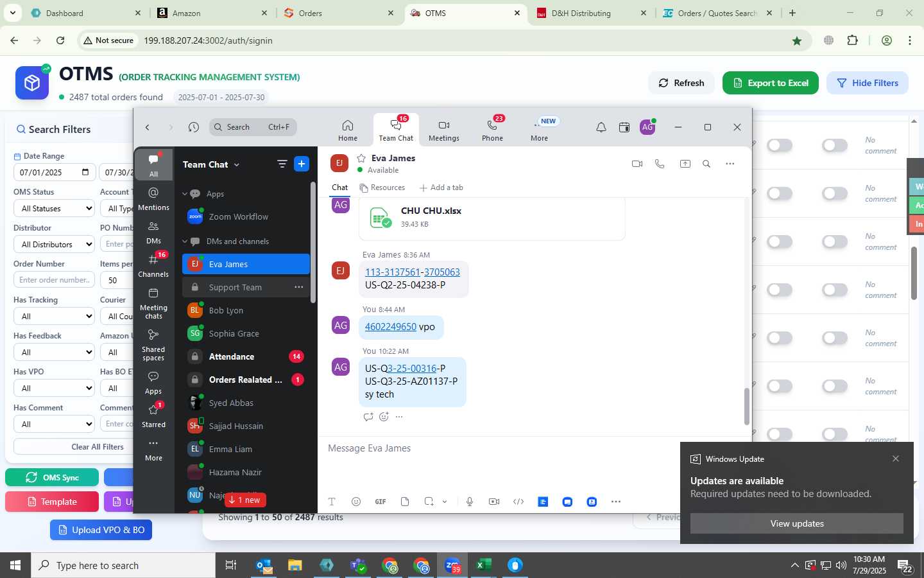The image size is (924, 578).
Task: Toggle first switch in top OTMS row
Action: coord(780,145)
